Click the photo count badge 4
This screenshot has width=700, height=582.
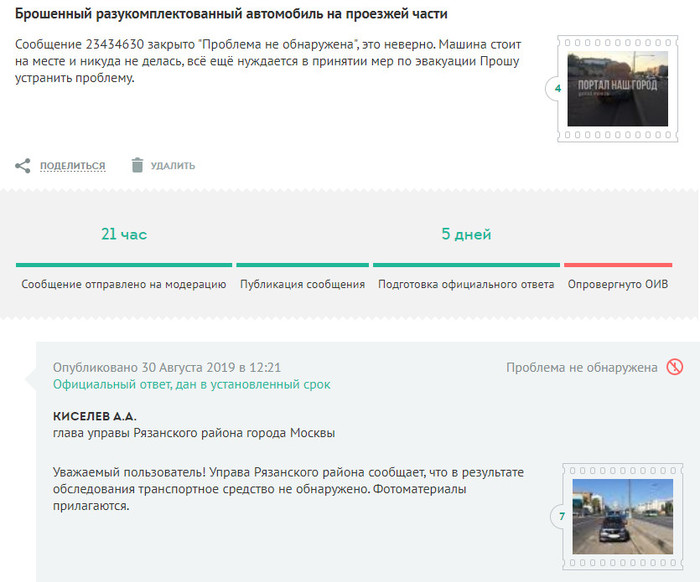(x=558, y=88)
